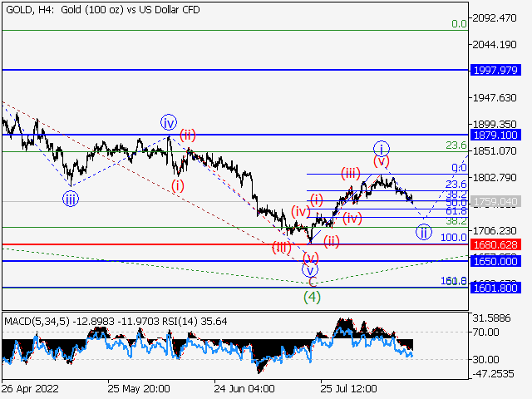Click the RSI(14) 35.64 indicator label
This screenshot has width=532, height=399.
[x=195, y=322]
